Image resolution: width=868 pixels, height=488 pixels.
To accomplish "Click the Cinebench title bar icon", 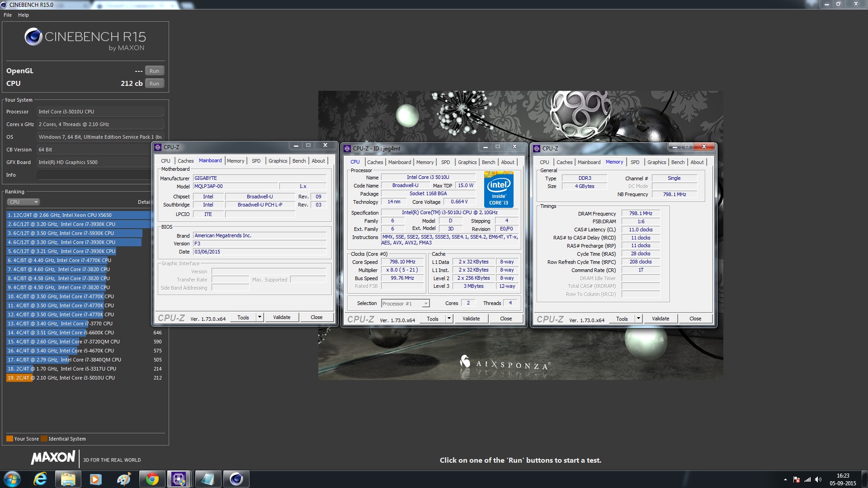I will [x=4, y=5].
